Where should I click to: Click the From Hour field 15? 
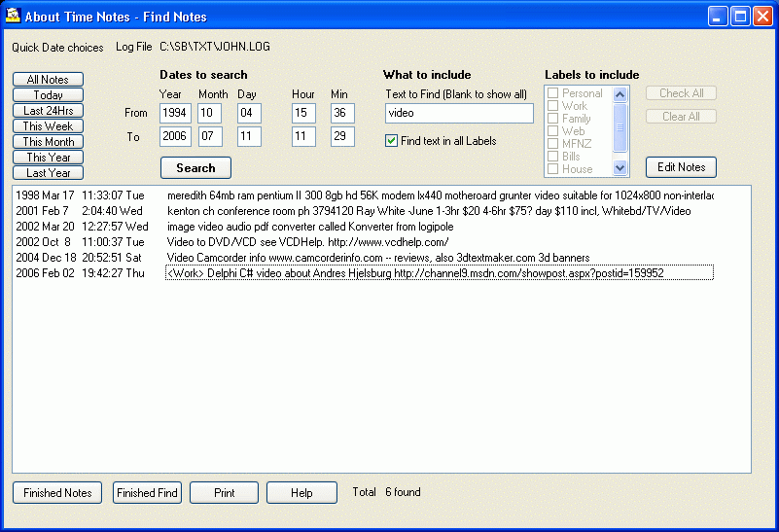[x=303, y=113]
